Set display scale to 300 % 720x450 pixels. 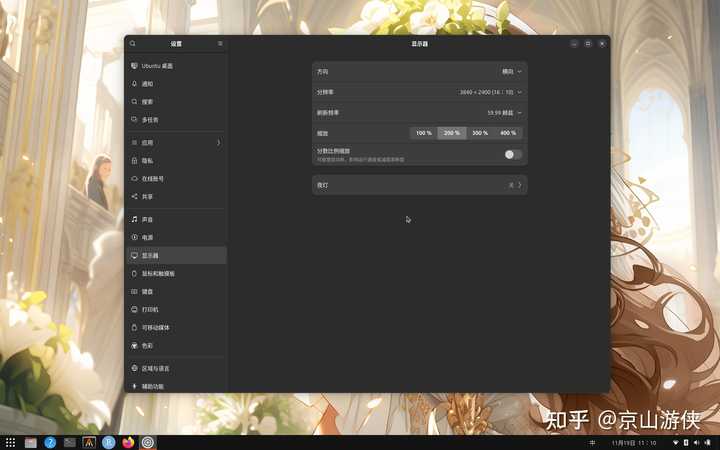[x=480, y=133]
